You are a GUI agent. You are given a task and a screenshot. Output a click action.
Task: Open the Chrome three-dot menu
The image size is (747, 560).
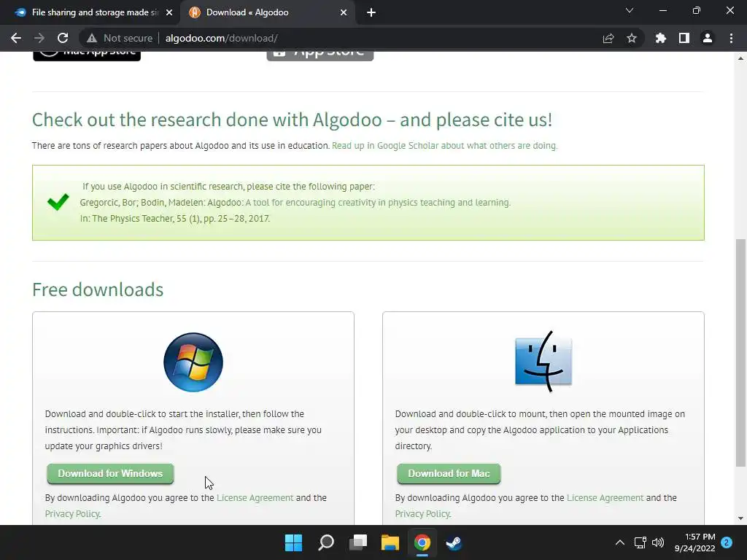pyautogui.click(x=731, y=38)
